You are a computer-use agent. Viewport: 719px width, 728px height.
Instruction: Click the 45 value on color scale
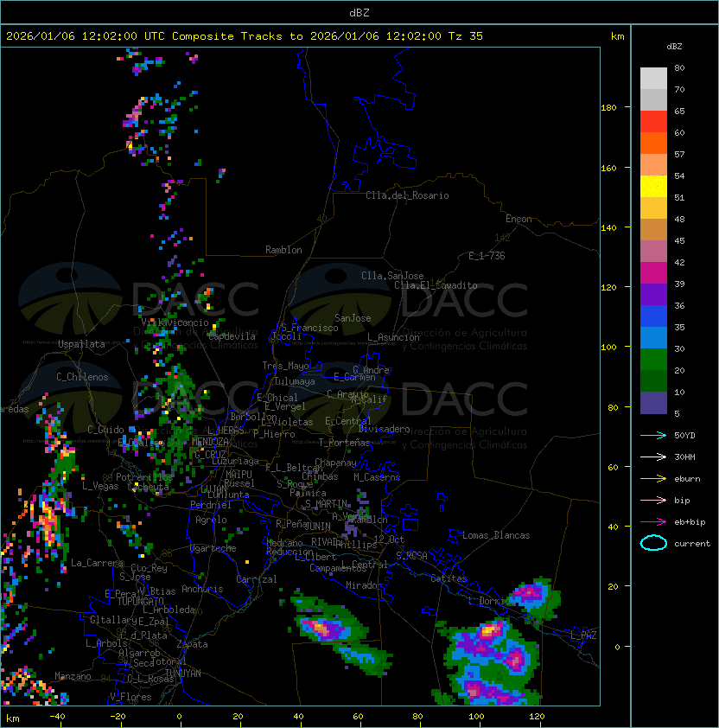pyautogui.click(x=679, y=241)
